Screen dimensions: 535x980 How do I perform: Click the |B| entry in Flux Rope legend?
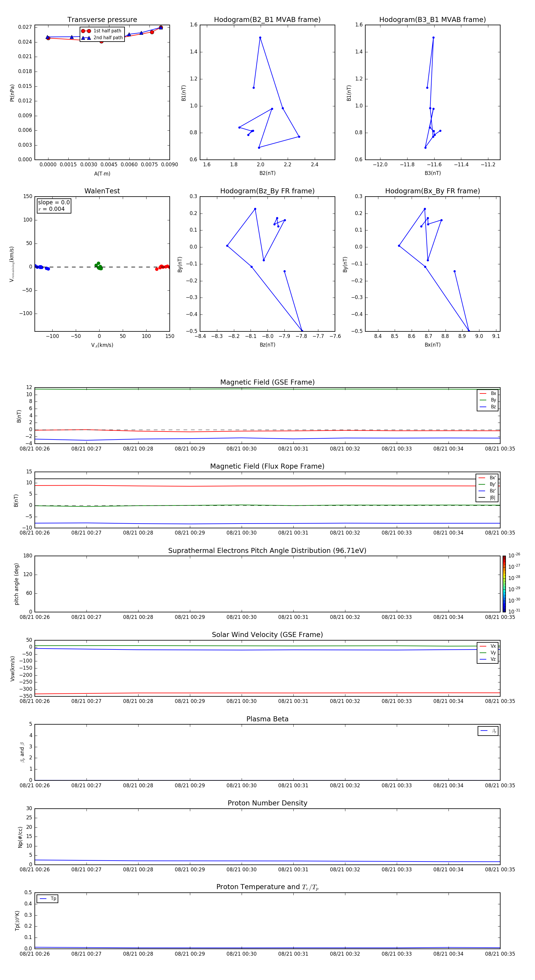487,498
